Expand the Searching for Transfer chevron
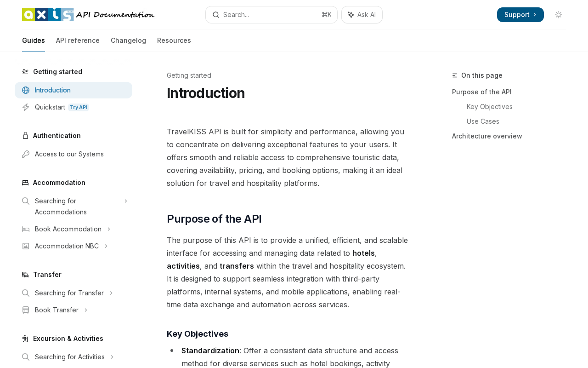 pos(111,293)
